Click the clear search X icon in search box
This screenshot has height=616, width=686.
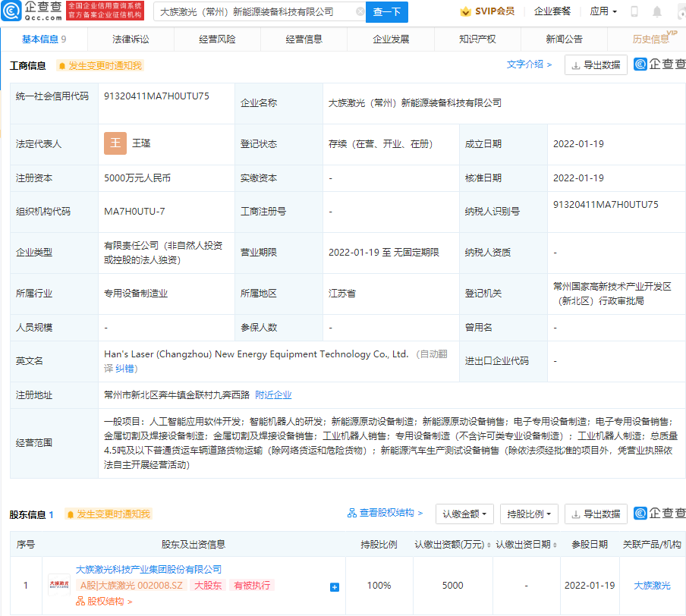pyautogui.click(x=360, y=11)
